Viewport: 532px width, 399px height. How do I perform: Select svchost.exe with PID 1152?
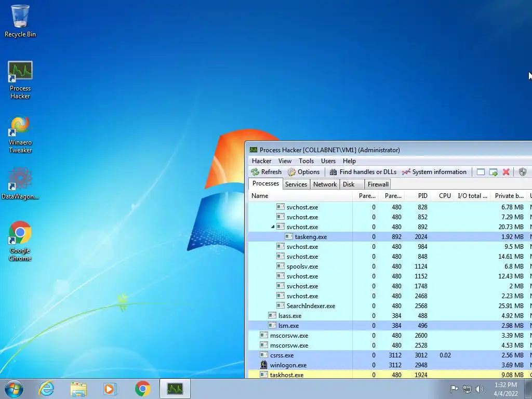(390, 276)
